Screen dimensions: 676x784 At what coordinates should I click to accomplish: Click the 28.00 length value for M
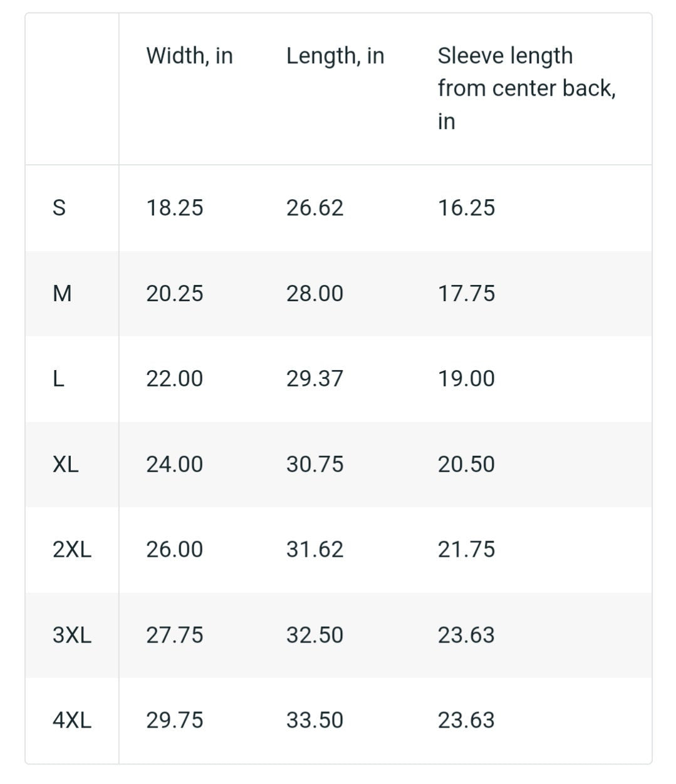(x=315, y=293)
